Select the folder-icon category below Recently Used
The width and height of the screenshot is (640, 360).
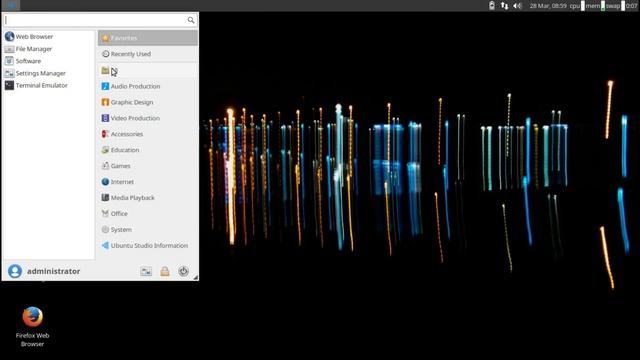pyautogui.click(x=148, y=70)
